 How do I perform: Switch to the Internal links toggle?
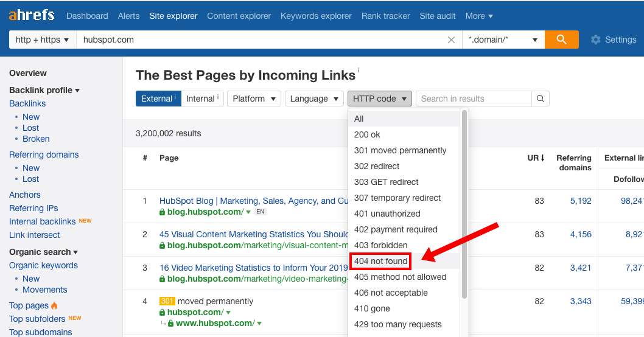203,99
